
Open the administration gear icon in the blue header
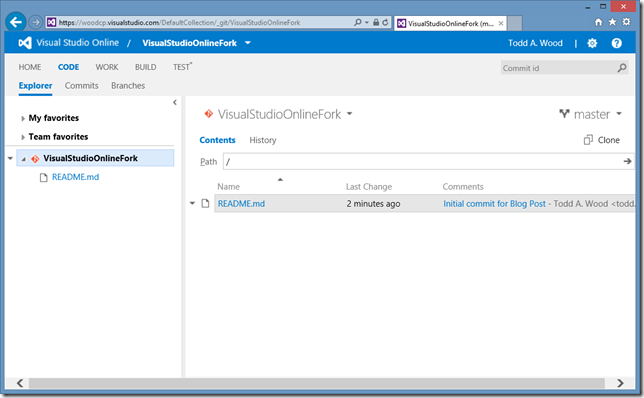coord(592,43)
